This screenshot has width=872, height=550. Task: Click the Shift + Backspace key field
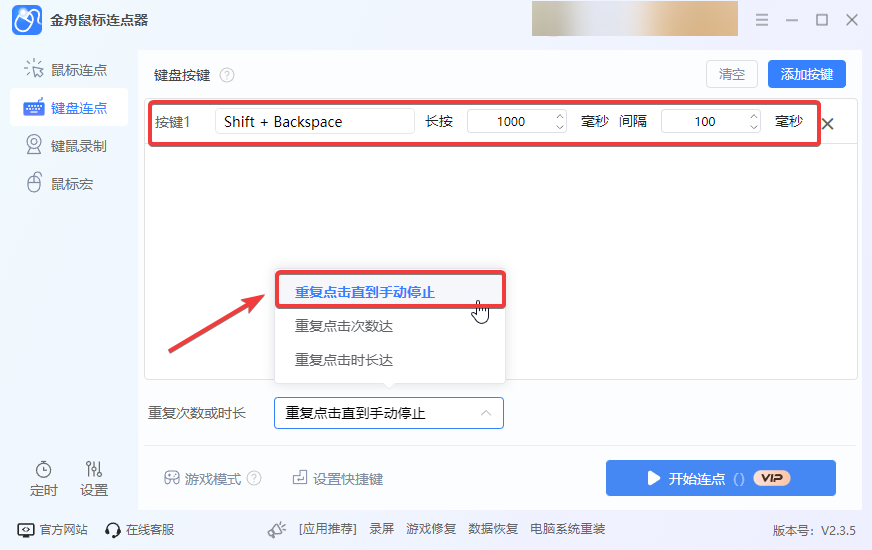pos(315,121)
